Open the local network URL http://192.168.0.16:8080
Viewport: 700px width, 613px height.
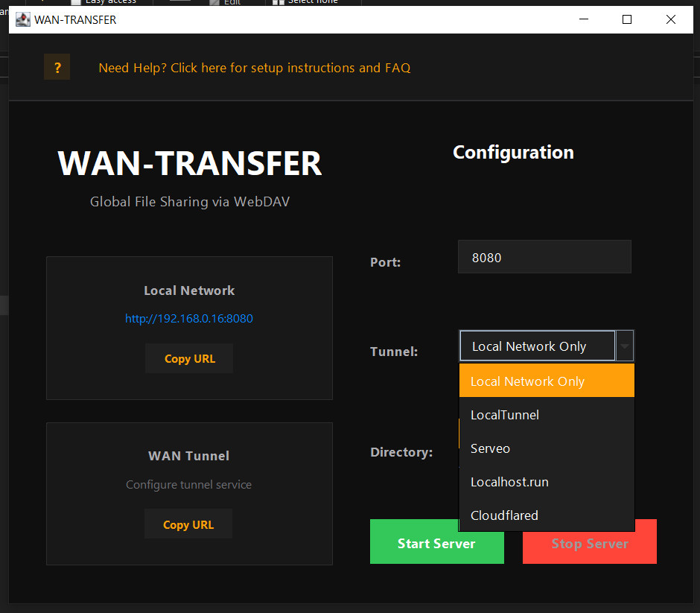tap(189, 318)
